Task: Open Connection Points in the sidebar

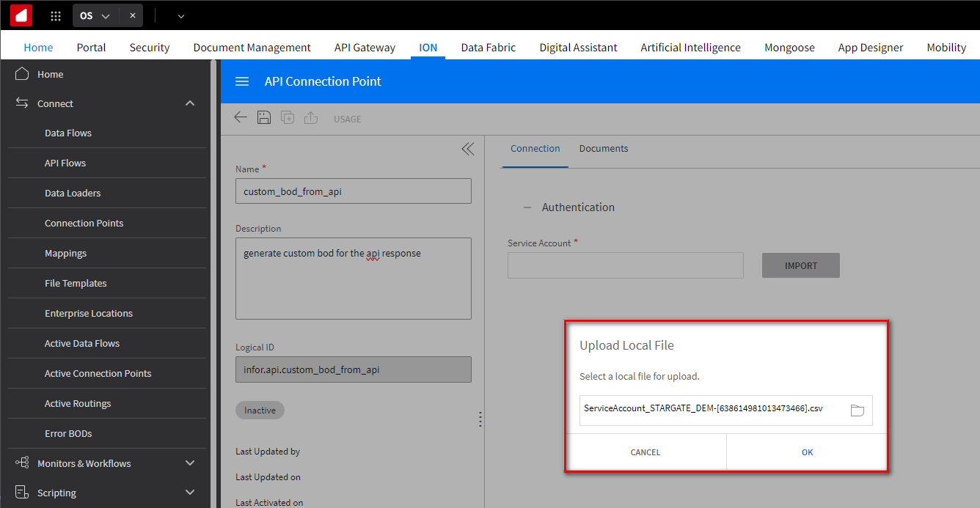Action: (84, 223)
